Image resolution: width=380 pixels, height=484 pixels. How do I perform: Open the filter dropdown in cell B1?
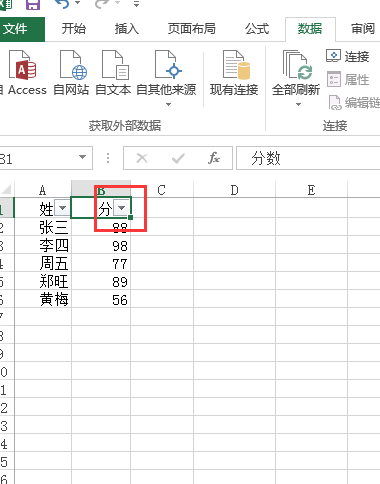point(121,208)
